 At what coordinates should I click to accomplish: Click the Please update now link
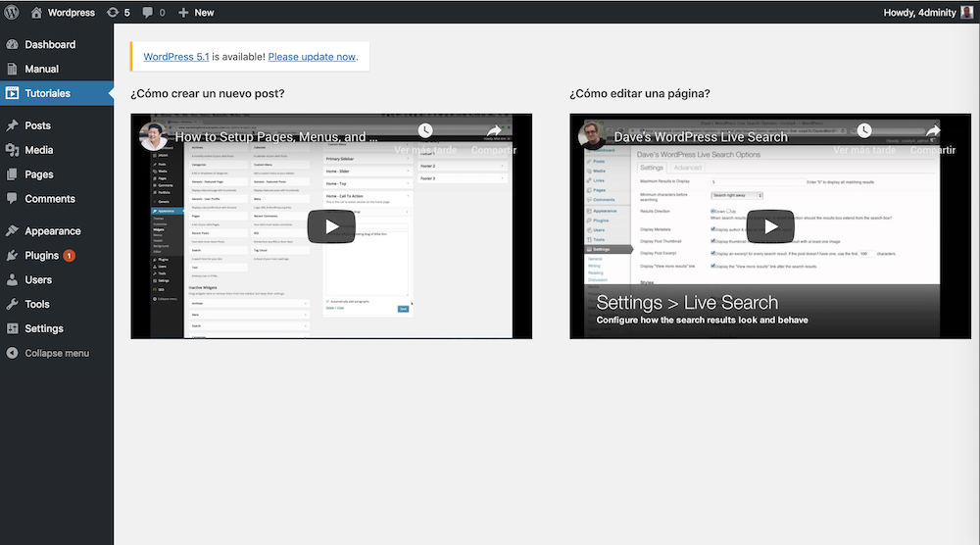point(311,57)
